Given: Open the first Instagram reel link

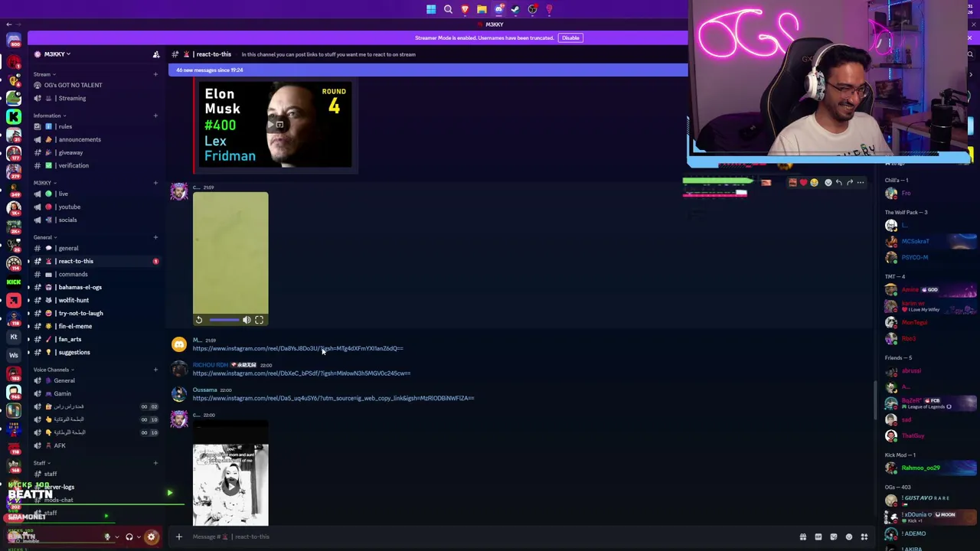Looking at the screenshot, I should pyautogui.click(x=298, y=349).
